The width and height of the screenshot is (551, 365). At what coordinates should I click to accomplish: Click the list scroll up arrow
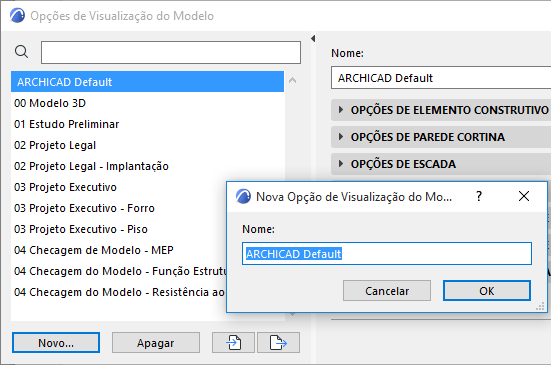tap(292, 81)
